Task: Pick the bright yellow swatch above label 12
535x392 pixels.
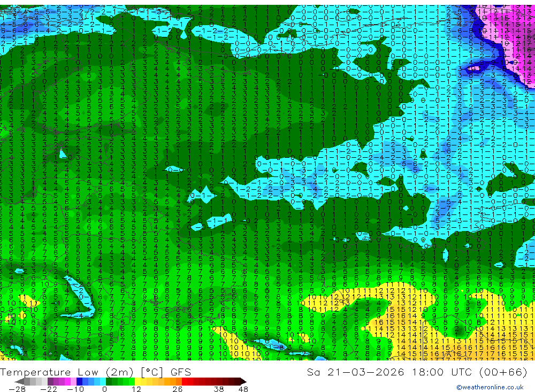Action: 138,382
